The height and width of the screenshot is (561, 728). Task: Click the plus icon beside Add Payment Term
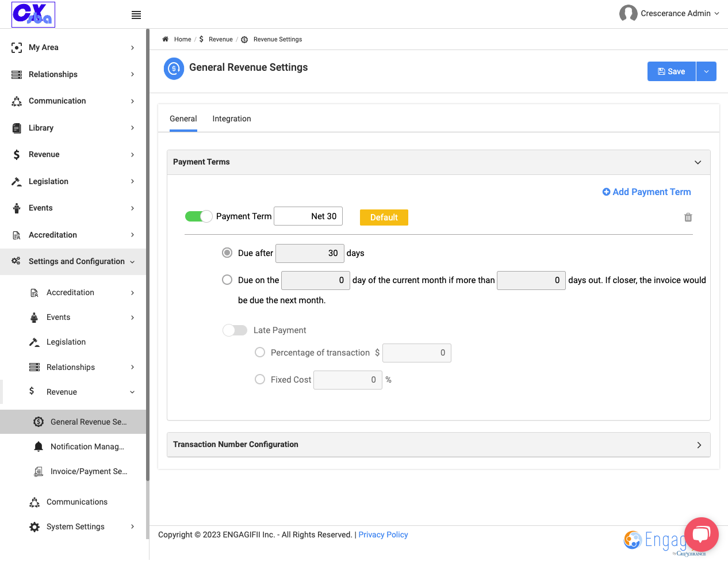point(606,192)
